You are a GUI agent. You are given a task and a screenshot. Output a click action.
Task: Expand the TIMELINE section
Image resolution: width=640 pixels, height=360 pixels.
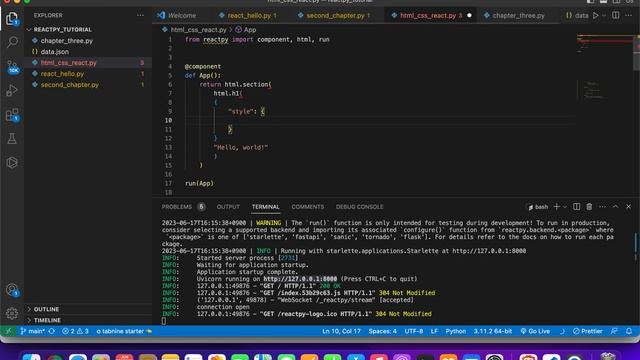pos(47,320)
